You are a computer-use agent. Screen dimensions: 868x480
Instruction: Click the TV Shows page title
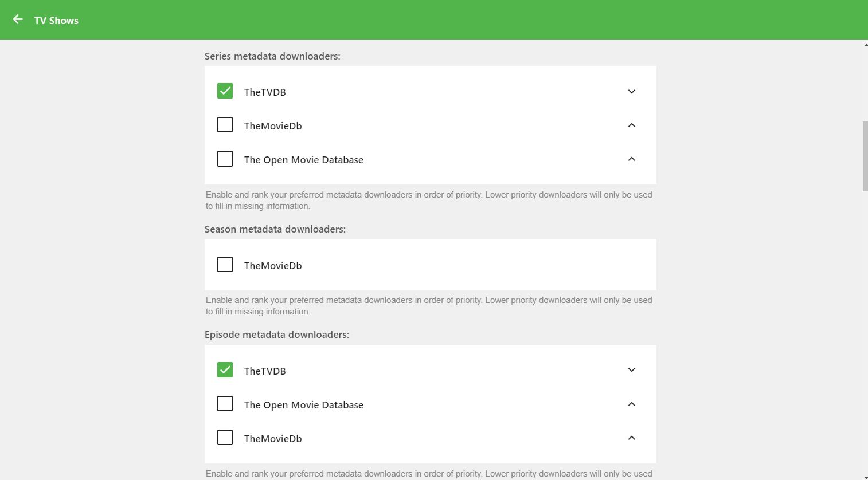click(56, 21)
